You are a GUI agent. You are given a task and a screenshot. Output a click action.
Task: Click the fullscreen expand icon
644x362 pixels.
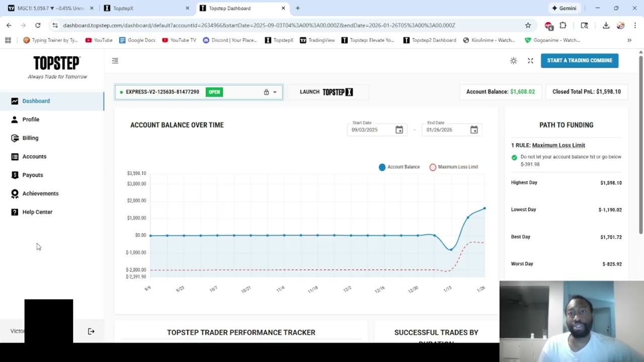(x=530, y=61)
